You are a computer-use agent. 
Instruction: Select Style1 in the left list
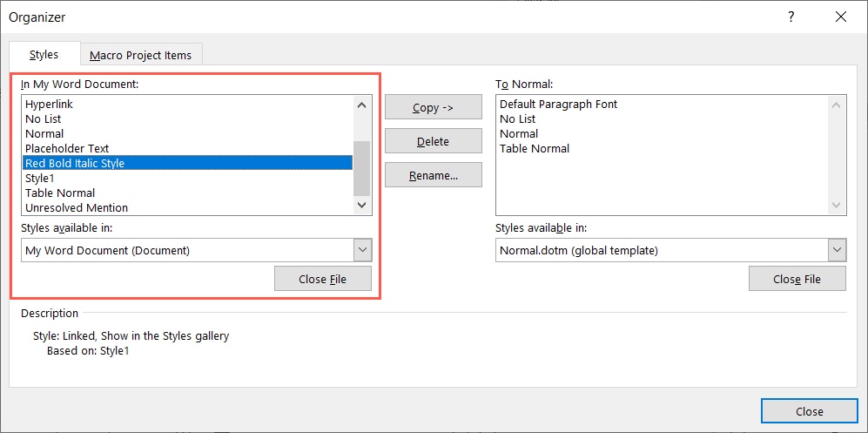(41, 178)
